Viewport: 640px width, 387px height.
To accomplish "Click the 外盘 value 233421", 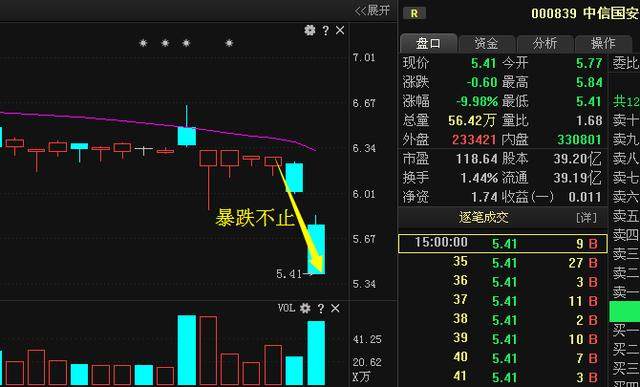I will click(x=474, y=140).
